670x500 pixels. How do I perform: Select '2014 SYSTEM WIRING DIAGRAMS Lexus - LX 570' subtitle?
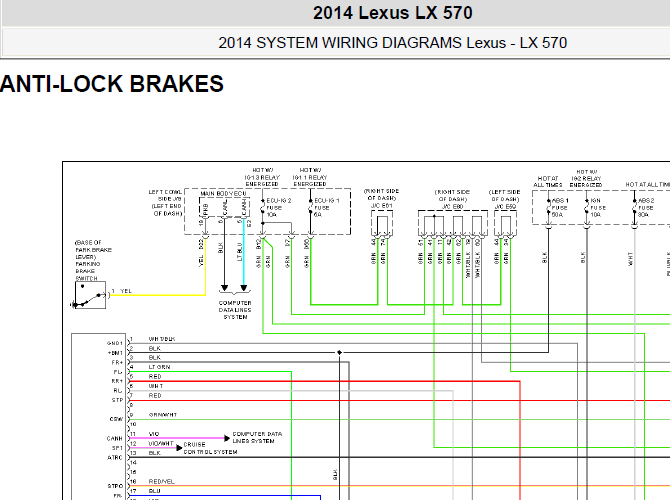pos(393,43)
